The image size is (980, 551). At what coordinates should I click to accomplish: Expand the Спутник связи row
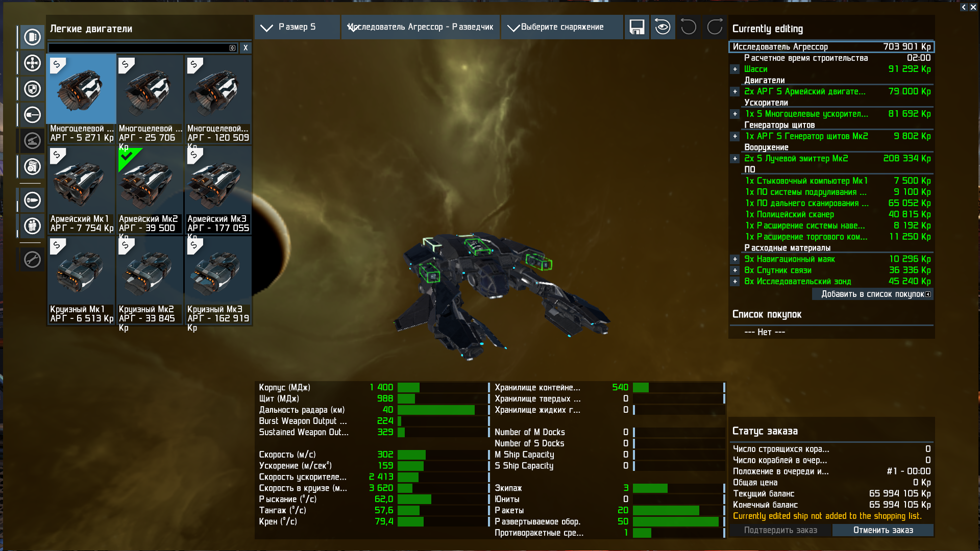pos(735,270)
